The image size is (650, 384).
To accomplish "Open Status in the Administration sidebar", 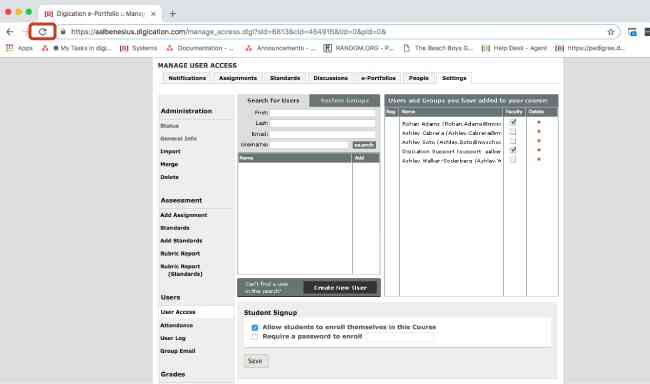I will 170,126.
